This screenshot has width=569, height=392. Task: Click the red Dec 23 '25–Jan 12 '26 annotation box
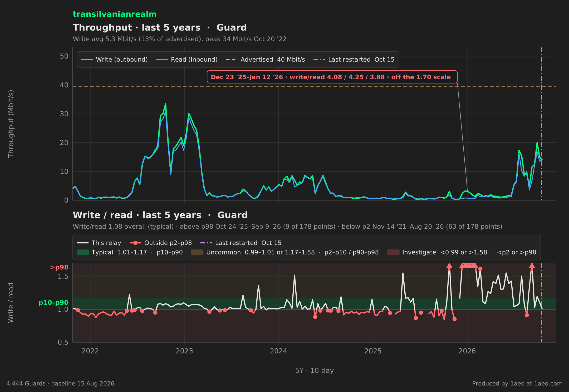point(332,77)
